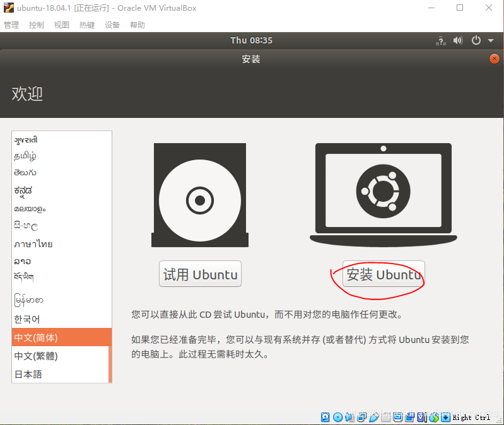Close the installer with the orange X
The height and width of the screenshot is (425, 504).
coord(495,59)
